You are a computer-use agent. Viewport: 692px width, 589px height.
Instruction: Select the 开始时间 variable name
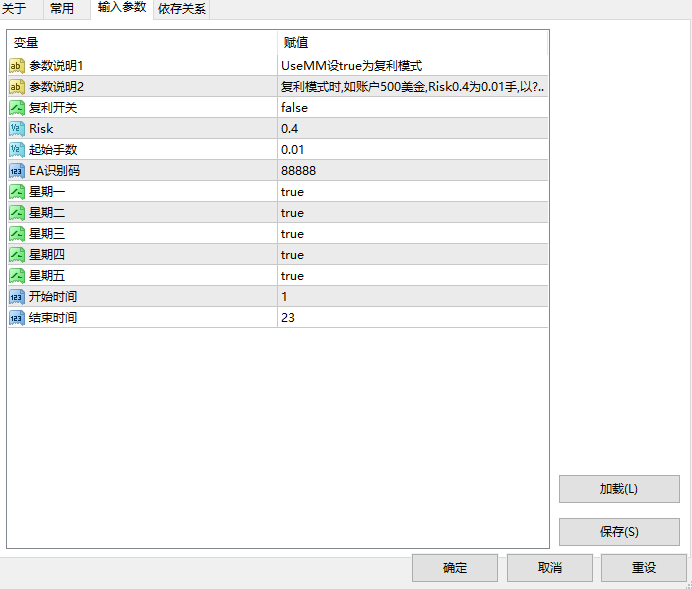pyautogui.click(x=53, y=297)
